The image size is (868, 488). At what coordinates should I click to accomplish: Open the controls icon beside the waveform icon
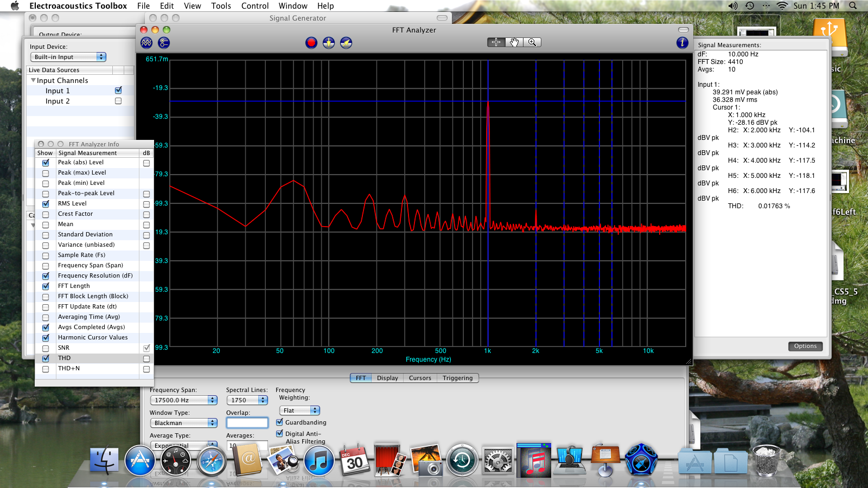click(164, 42)
